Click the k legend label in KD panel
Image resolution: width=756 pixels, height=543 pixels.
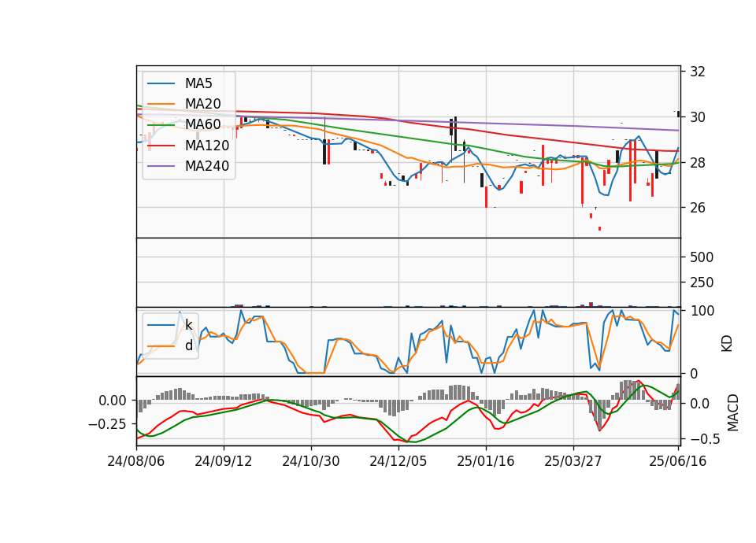tap(188, 325)
